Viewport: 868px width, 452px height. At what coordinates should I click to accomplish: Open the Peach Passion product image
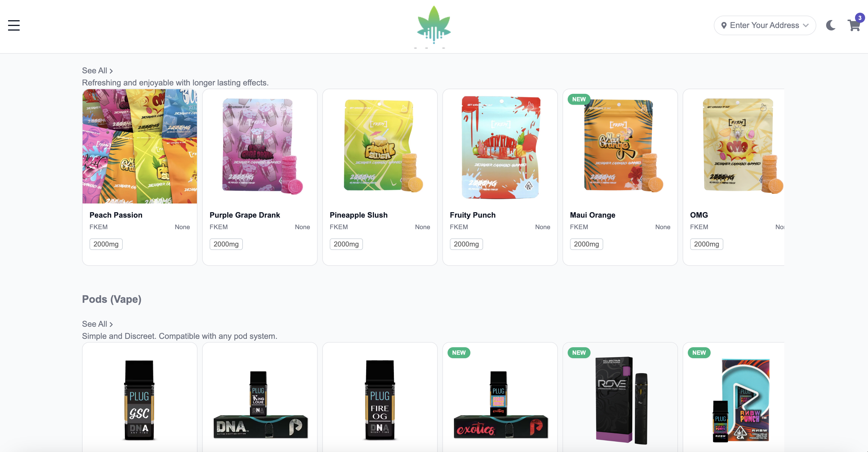140,146
